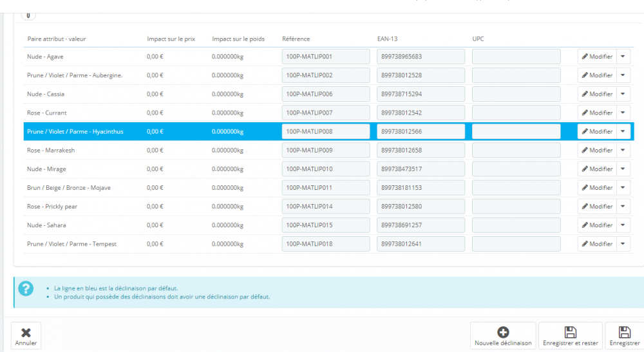This screenshot has height=352, width=644.
Task: Edit the Nude - Cassia combination
Action: tap(597, 94)
